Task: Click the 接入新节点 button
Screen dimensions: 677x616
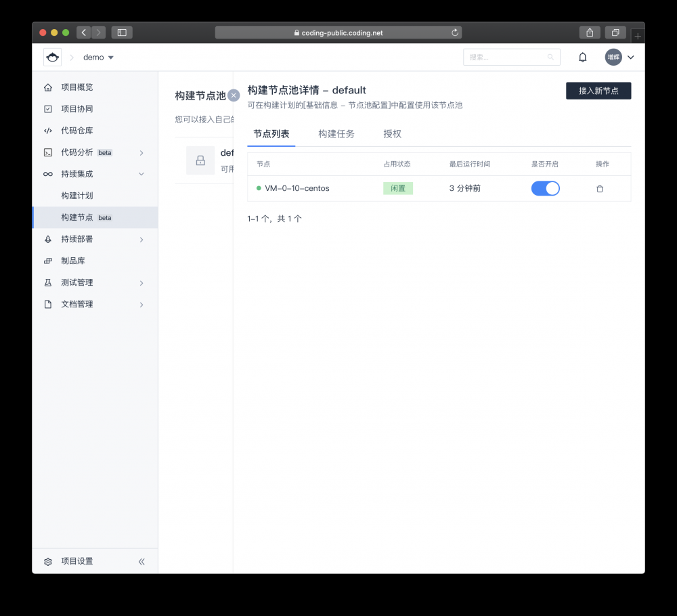Action: (598, 90)
